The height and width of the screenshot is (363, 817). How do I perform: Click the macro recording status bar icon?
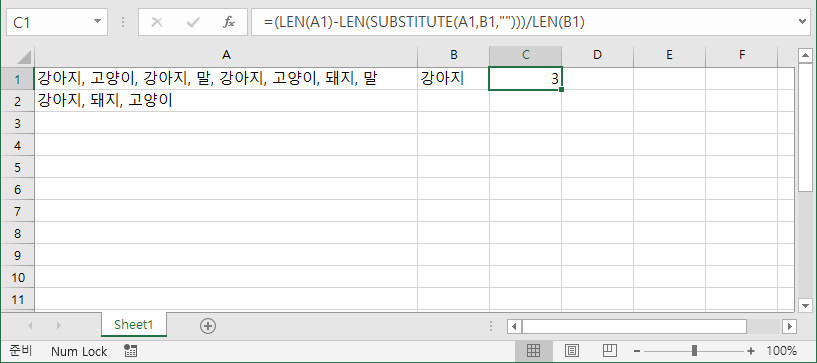click(130, 351)
